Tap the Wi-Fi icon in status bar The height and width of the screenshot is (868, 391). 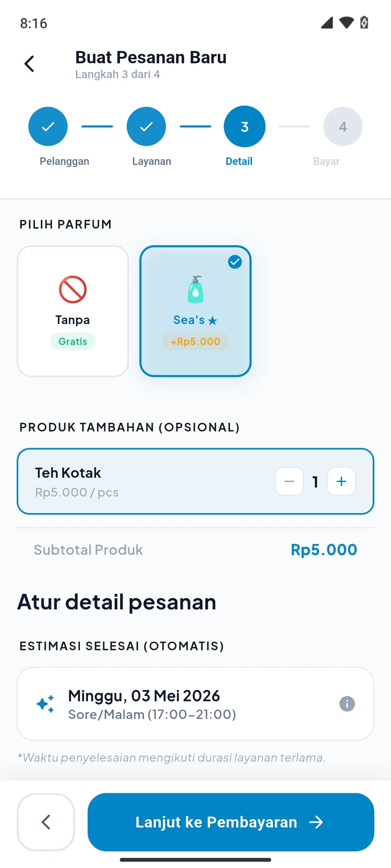click(346, 22)
